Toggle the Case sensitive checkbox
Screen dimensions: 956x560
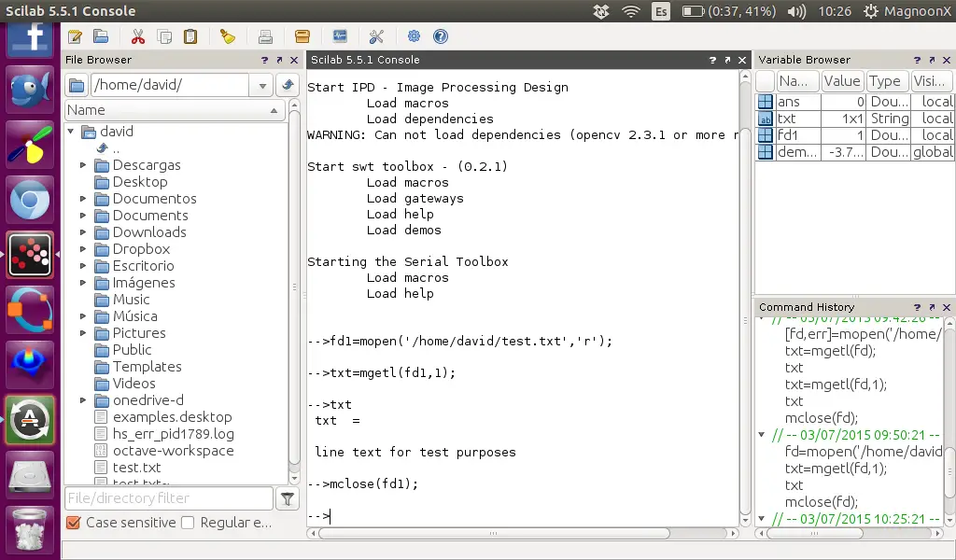tap(73, 523)
